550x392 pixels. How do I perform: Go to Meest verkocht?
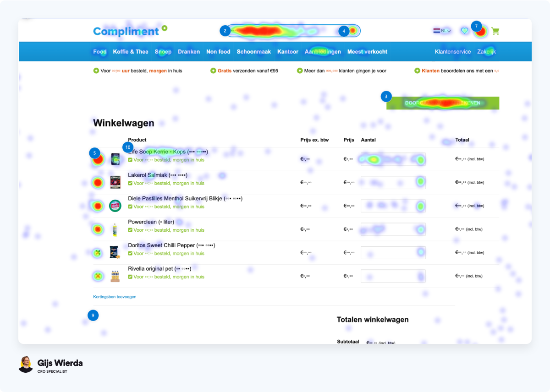tap(367, 52)
